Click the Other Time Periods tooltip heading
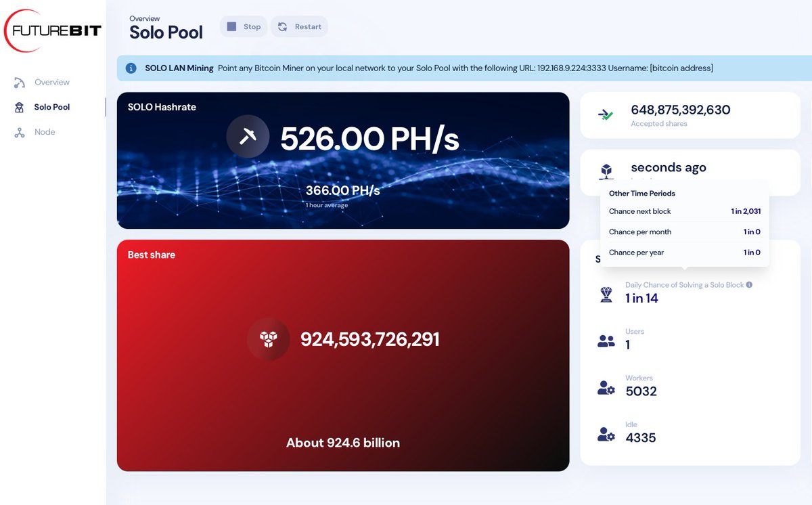This screenshot has height=505, width=812. (642, 194)
